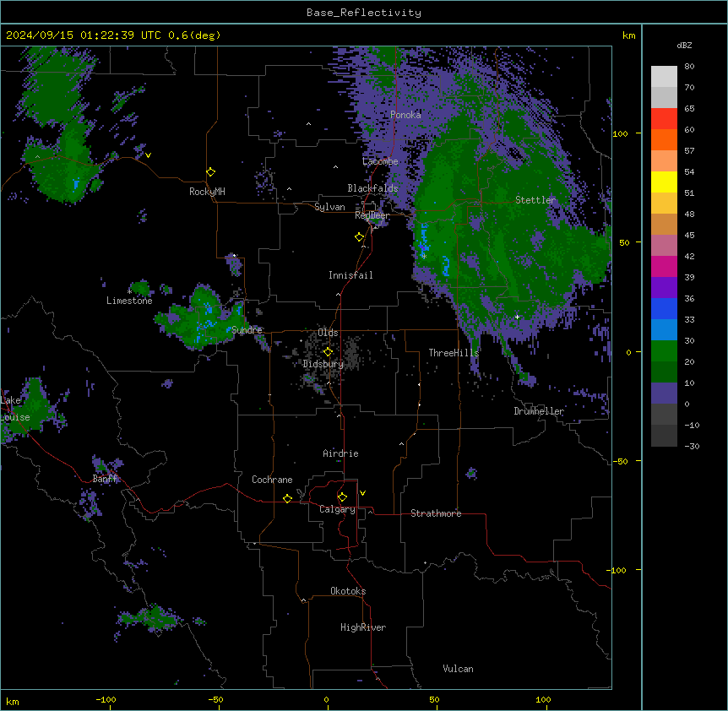
Task: Select the RockyMH label
Action: [207, 192]
